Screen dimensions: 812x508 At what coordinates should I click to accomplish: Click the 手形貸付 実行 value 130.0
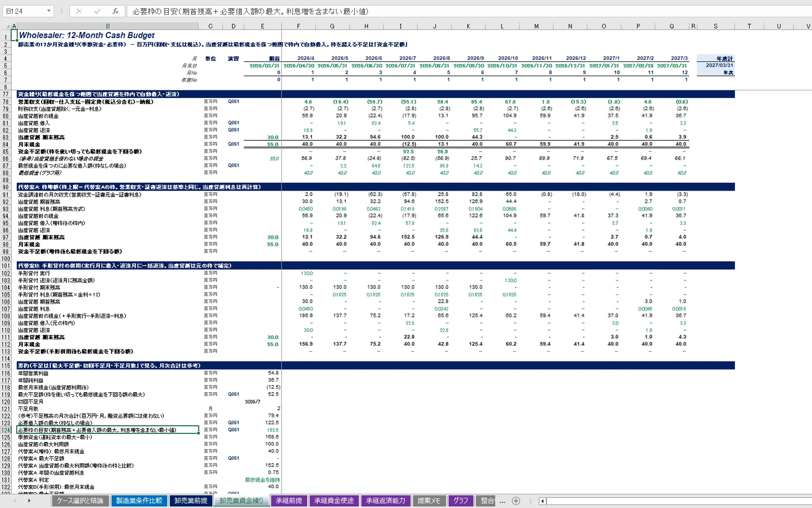point(307,273)
